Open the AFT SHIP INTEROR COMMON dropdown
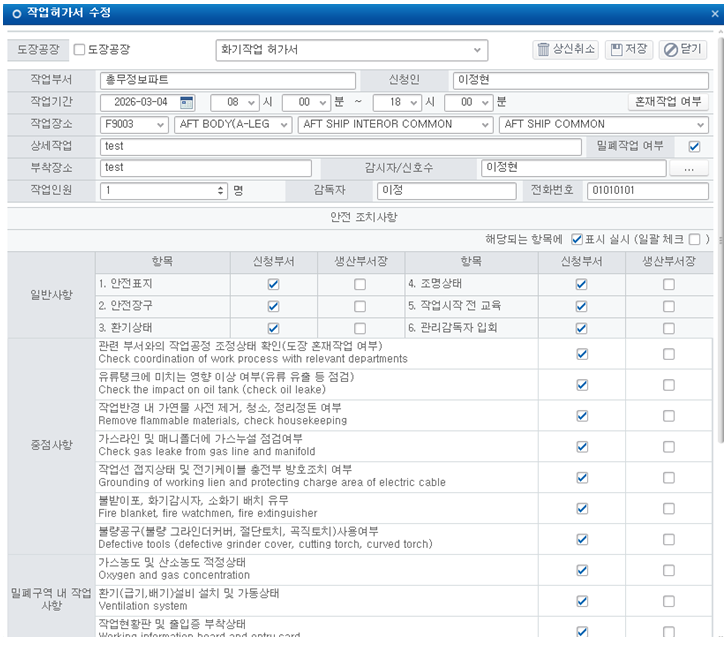This screenshot has width=726, height=651. (396, 124)
